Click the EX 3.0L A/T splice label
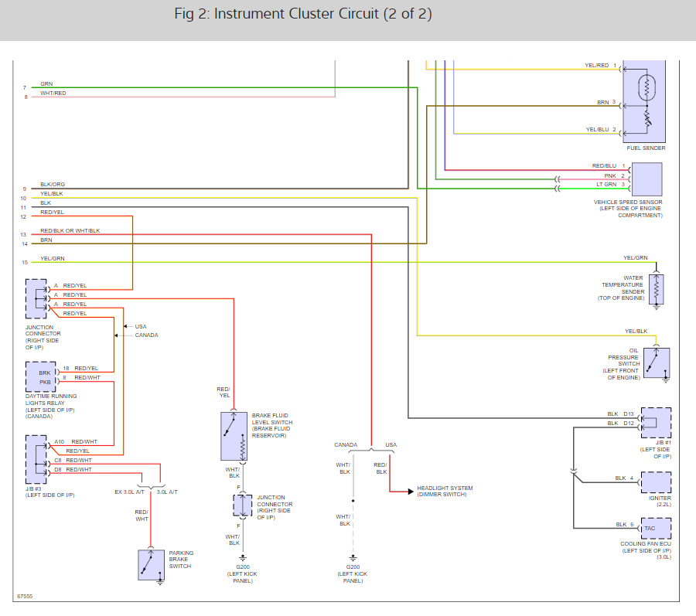 click(x=129, y=492)
